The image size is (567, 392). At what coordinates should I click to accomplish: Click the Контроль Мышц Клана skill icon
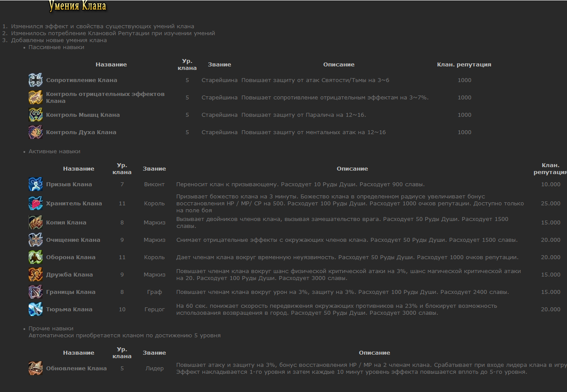point(36,115)
